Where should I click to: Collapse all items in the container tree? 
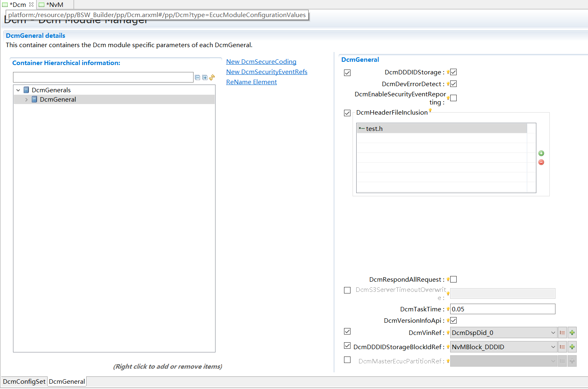point(198,77)
